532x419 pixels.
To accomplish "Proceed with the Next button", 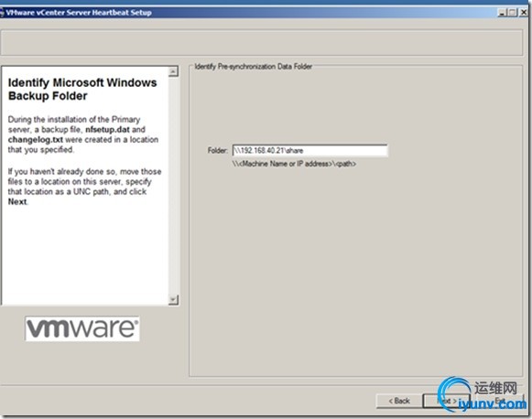I will tap(447, 401).
